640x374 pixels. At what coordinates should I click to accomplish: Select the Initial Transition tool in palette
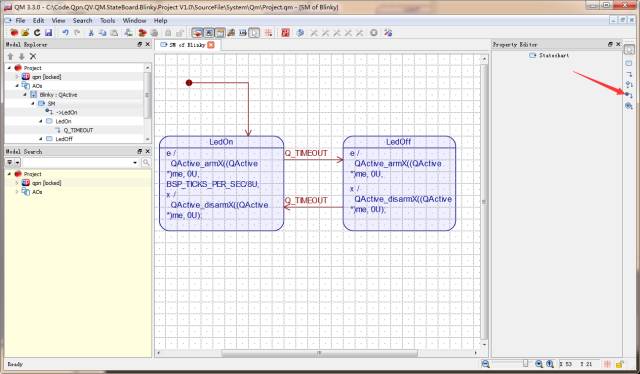point(629,95)
